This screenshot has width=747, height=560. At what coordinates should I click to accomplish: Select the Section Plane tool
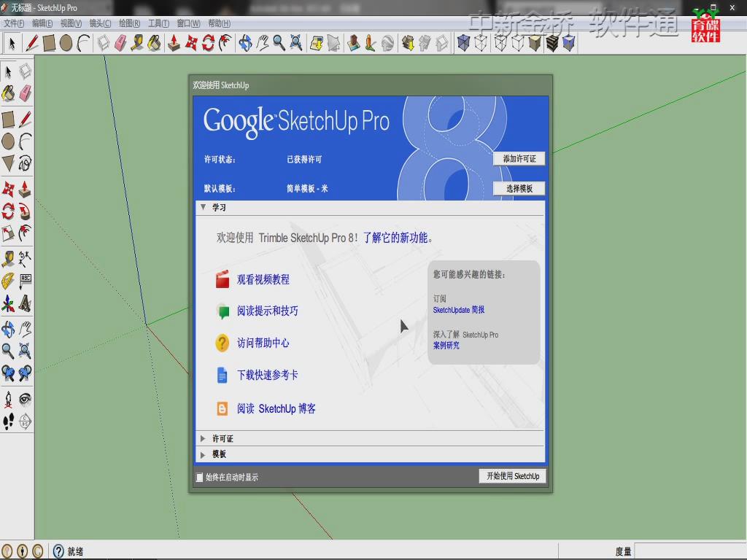26,421
